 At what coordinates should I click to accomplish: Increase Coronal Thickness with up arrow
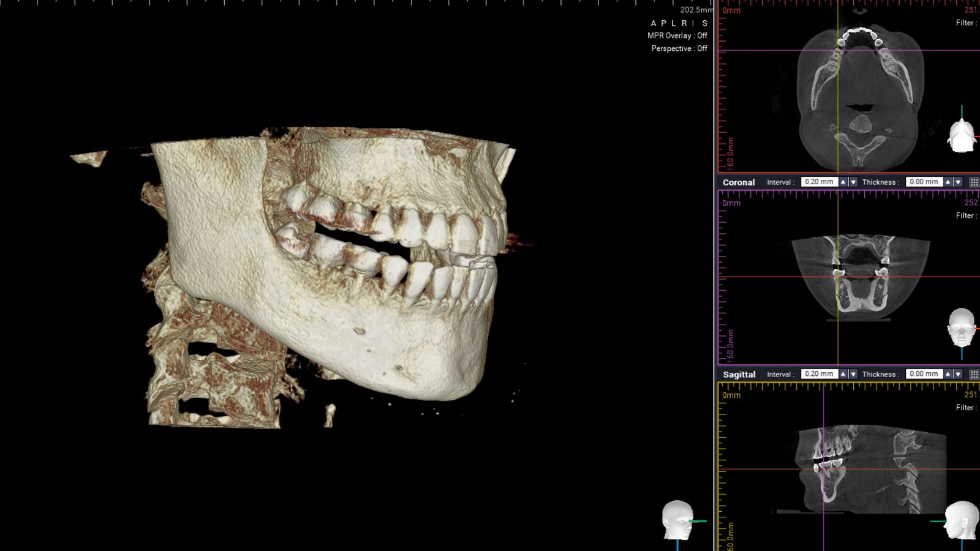[948, 182]
